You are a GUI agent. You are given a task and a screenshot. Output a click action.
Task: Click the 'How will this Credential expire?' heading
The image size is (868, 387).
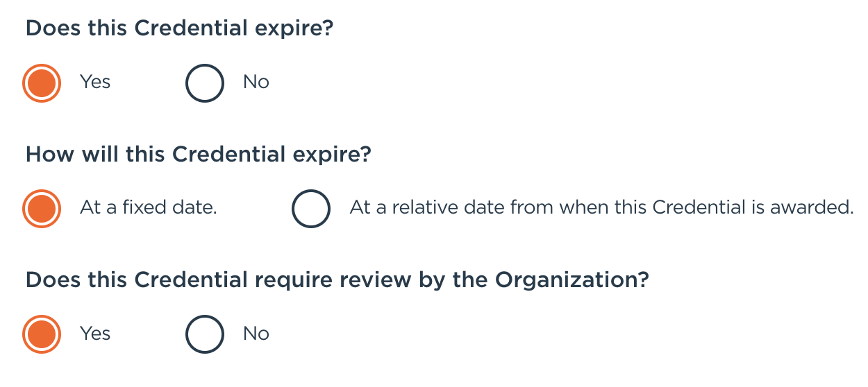[x=199, y=154]
